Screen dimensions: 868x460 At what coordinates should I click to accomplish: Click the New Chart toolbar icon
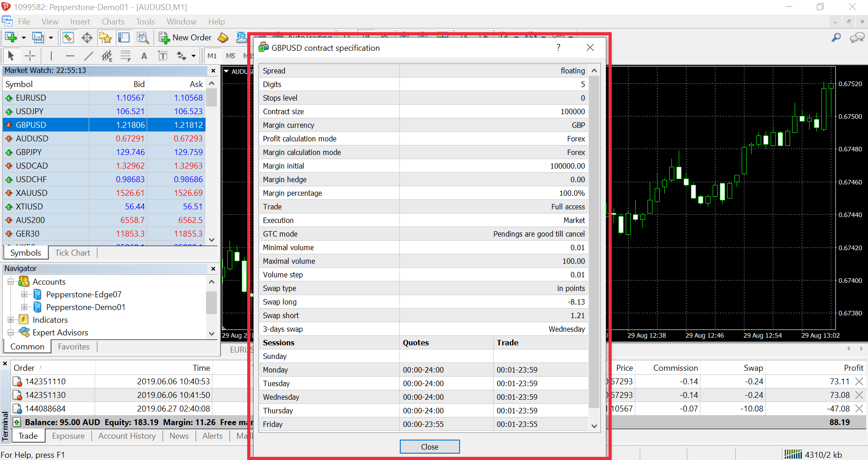pyautogui.click(x=11, y=38)
